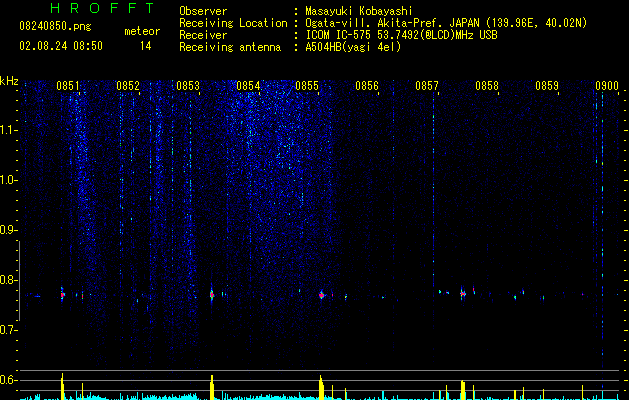Click the 0853 time marker
This screenshot has height=400, width=629.
[188, 86]
